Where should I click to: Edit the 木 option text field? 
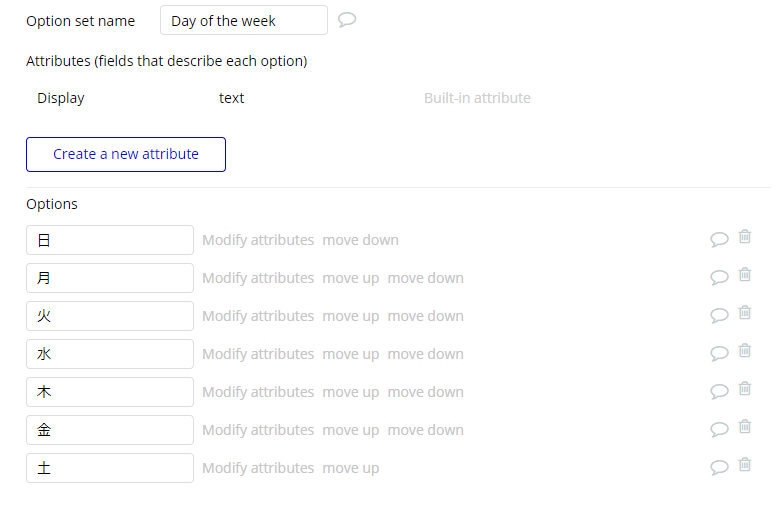[110, 392]
